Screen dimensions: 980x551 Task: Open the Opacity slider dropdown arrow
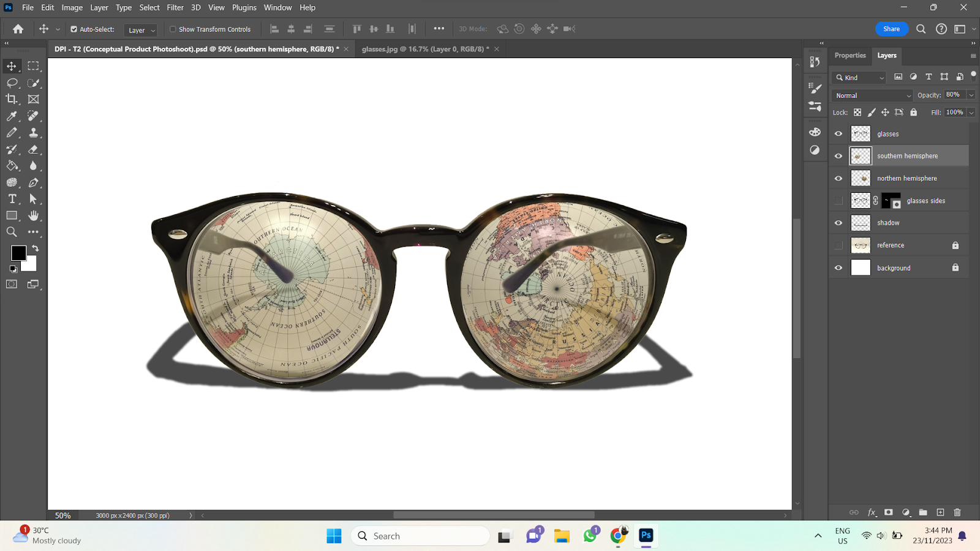(x=971, y=95)
